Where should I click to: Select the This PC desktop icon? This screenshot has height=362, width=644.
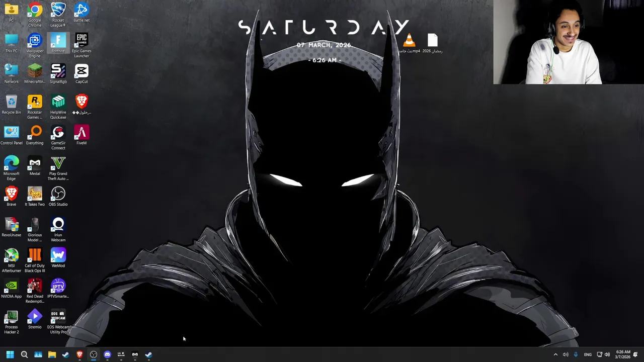11,44
